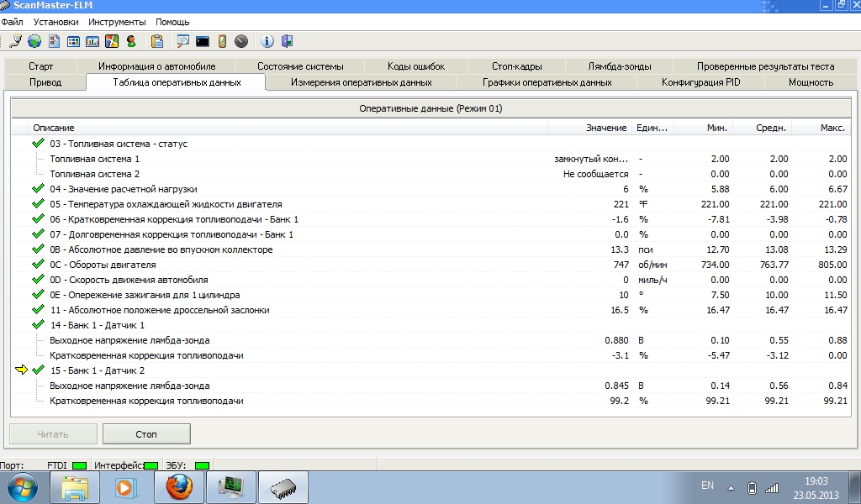
Task: Select the 14 - Банк 1 - Датчик 1 node
Action: click(97, 325)
